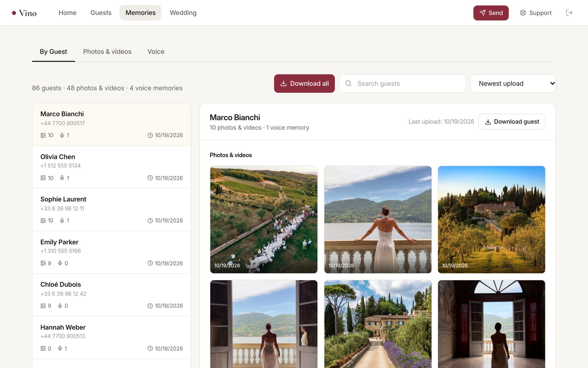Open Support link
This screenshot has height=368, width=588.
(x=536, y=13)
